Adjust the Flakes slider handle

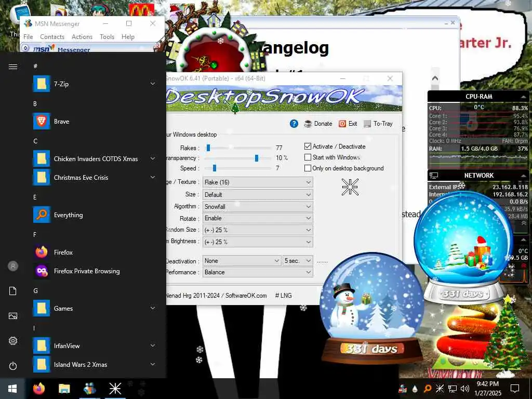208,148
